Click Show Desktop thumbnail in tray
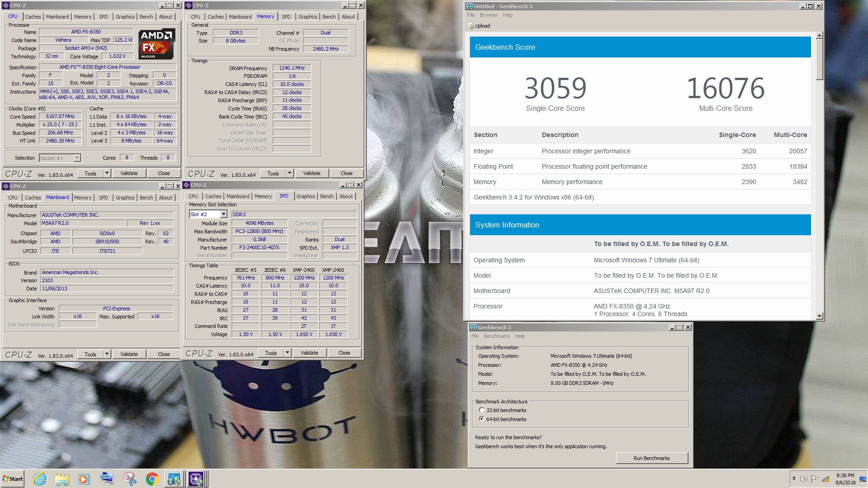Viewport: 868px width, 488px height. pos(863,479)
